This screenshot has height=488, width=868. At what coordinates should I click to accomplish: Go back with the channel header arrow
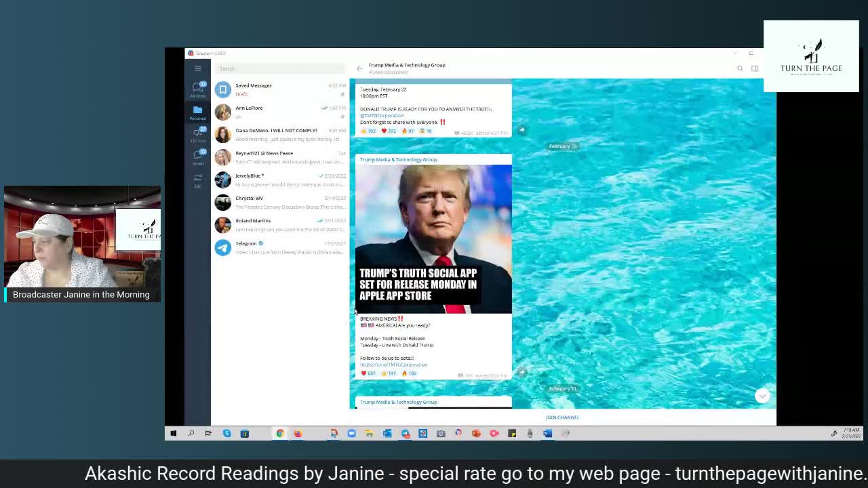point(359,68)
